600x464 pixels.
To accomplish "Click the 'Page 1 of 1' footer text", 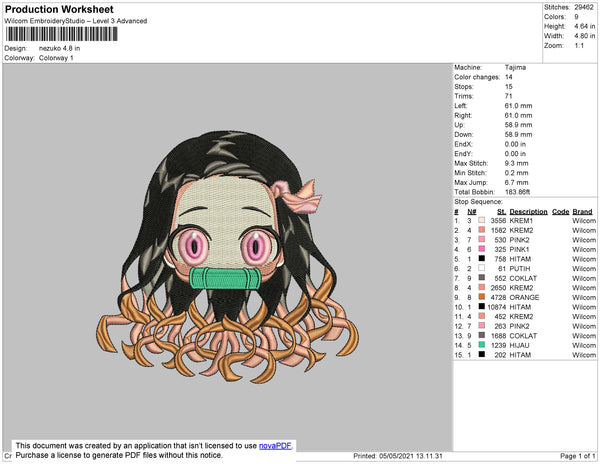I will (577, 456).
